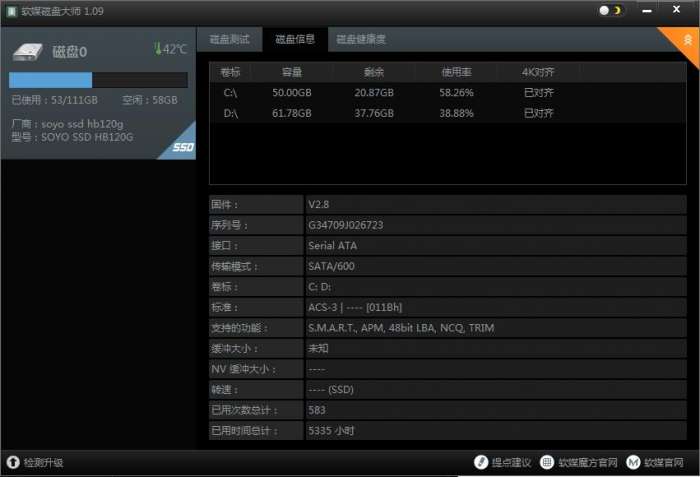Click the thermometer temperature icon
The width and height of the screenshot is (700, 477).
click(x=158, y=48)
